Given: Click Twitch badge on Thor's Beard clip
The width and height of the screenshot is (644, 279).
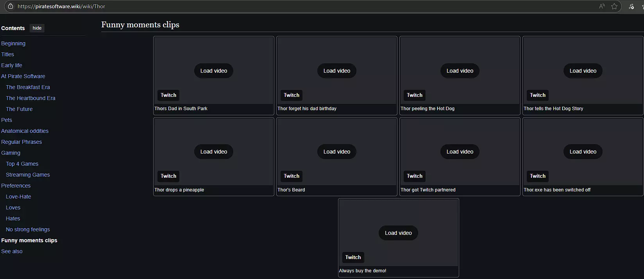Looking at the screenshot, I should coord(292,176).
